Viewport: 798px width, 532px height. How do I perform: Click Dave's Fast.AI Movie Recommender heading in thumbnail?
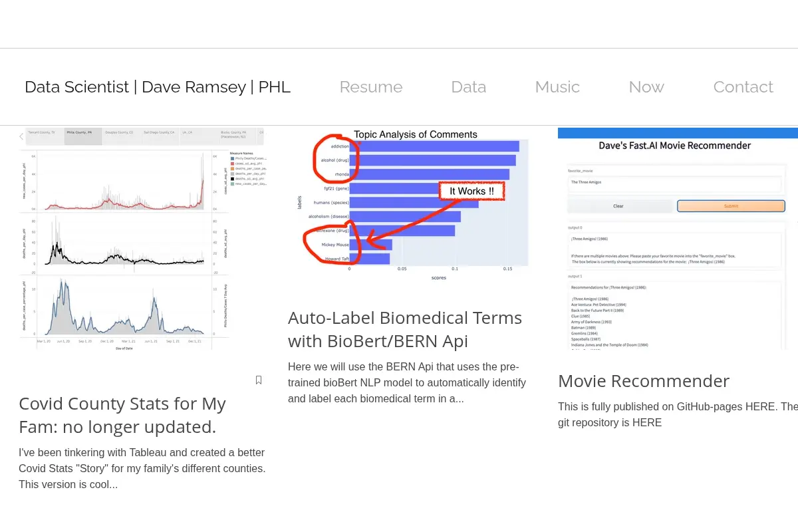click(x=675, y=146)
